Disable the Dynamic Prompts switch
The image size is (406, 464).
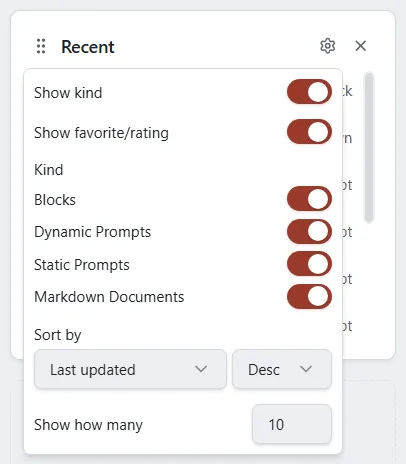[309, 231]
